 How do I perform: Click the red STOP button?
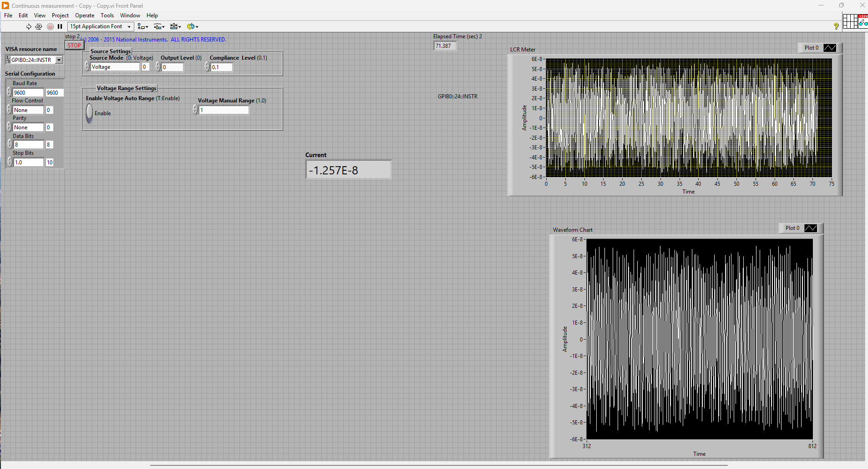[x=74, y=45]
